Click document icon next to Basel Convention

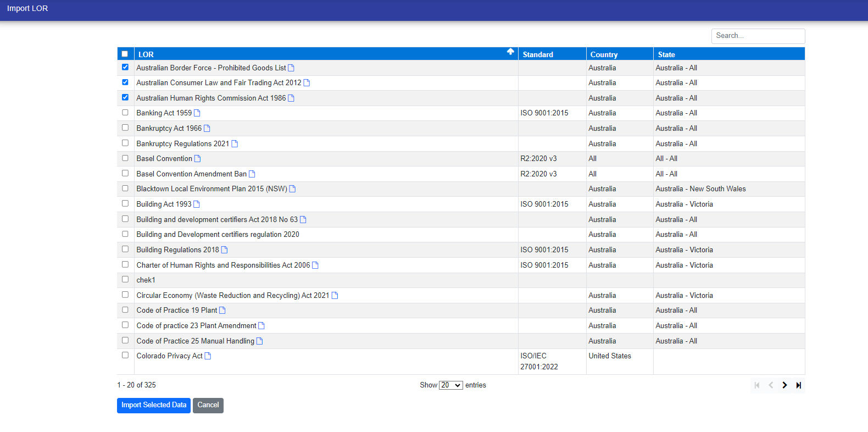(197, 159)
